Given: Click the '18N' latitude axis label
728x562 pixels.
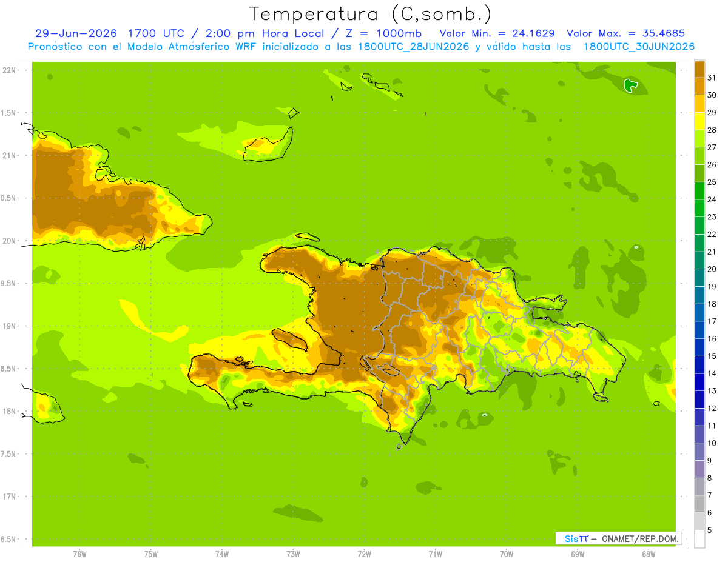Looking at the screenshot, I should click(10, 411).
